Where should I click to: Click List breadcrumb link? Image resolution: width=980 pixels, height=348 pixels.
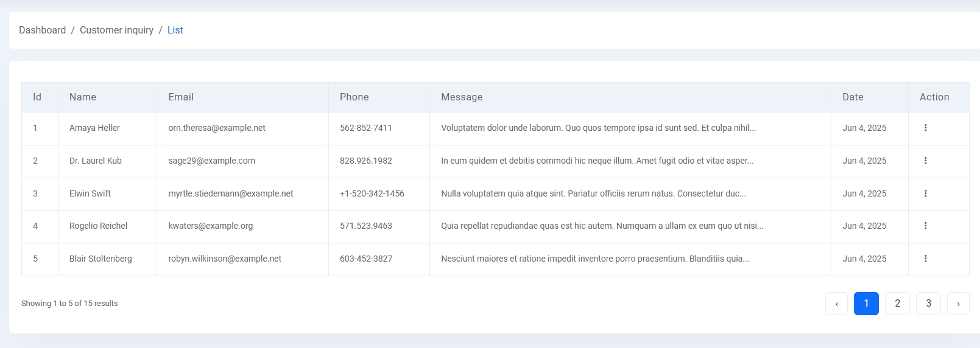(x=175, y=30)
